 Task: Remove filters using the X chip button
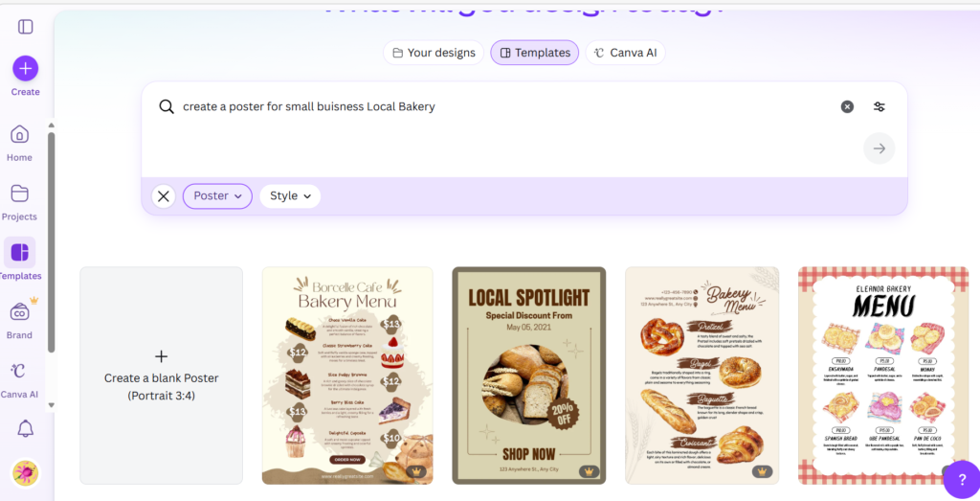pos(164,196)
